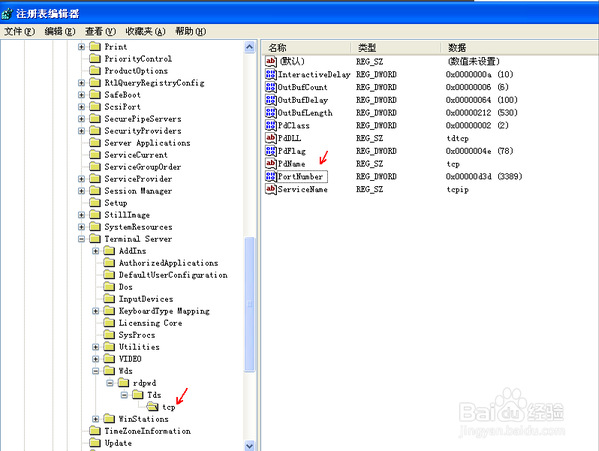
Task: Click the 0x0000004e (78) data value
Action: tap(479, 151)
